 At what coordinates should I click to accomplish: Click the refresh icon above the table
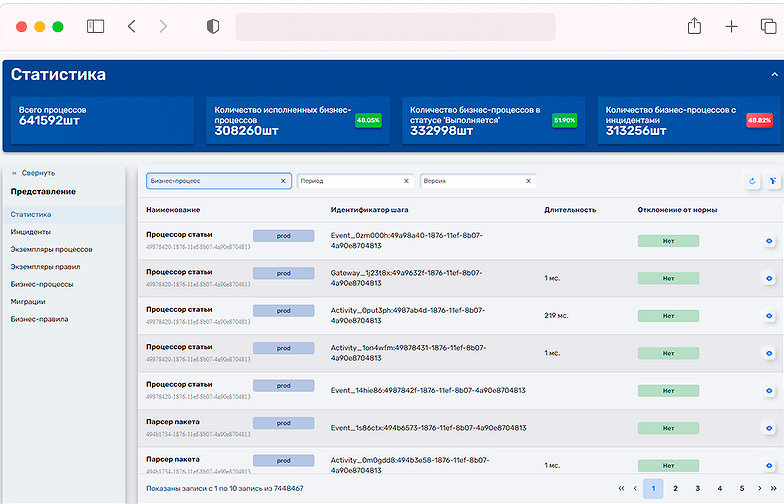click(752, 181)
